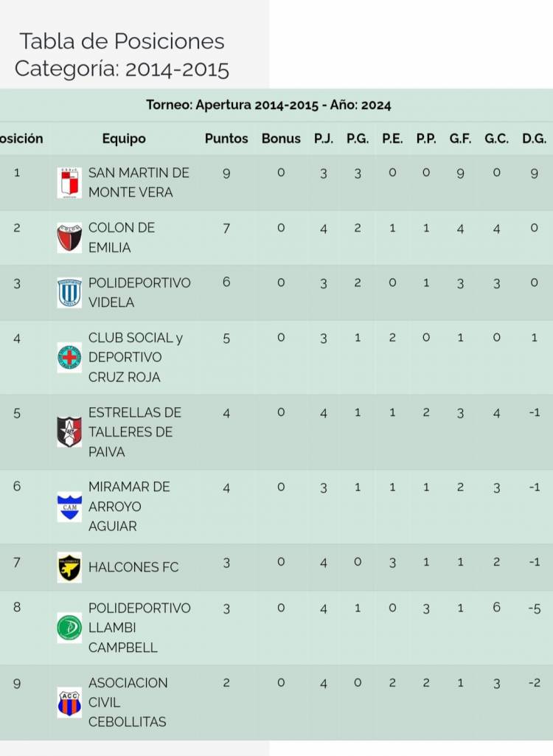Click the Estrellas de Talleres shield logo

coord(69,432)
